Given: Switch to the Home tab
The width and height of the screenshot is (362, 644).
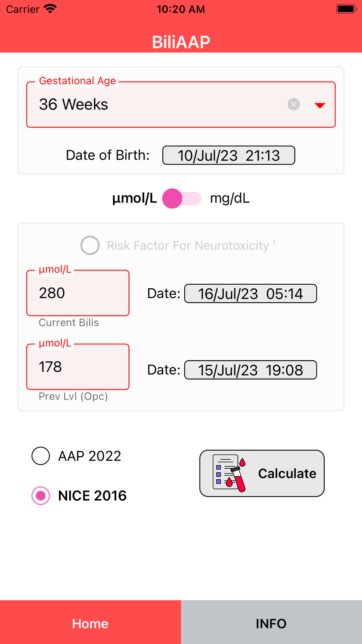Looking at the screenshot, I should coord(90,622).
